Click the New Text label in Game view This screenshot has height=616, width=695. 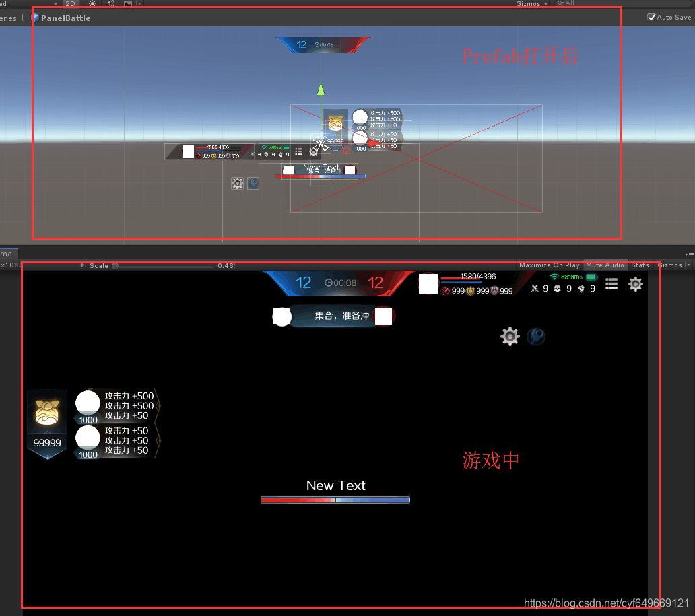335,485
